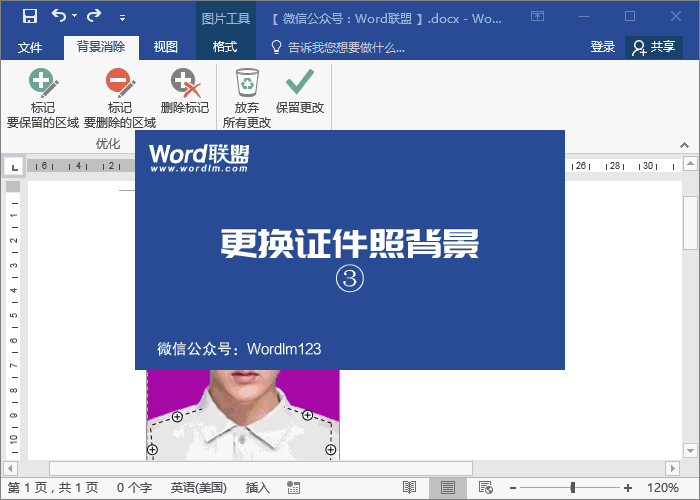The width and height of the screenshot is (700, 500).
Task: Select the 背景消除 ribbon tab
Action: (x=101, y=47)
